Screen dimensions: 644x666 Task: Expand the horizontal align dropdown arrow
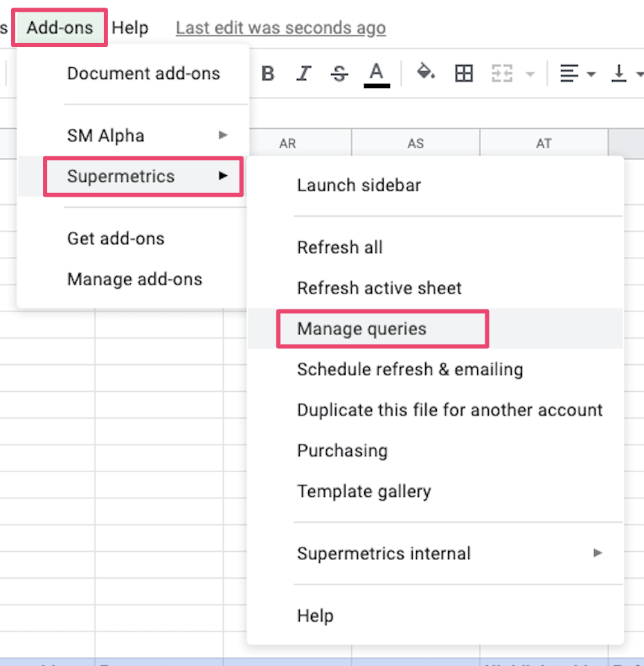(x=591, y=74)
